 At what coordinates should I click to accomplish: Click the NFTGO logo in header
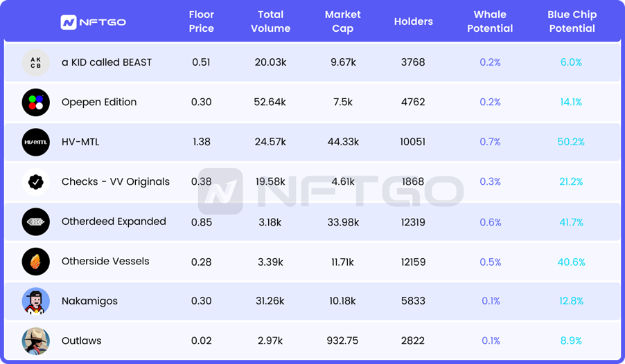93,22
